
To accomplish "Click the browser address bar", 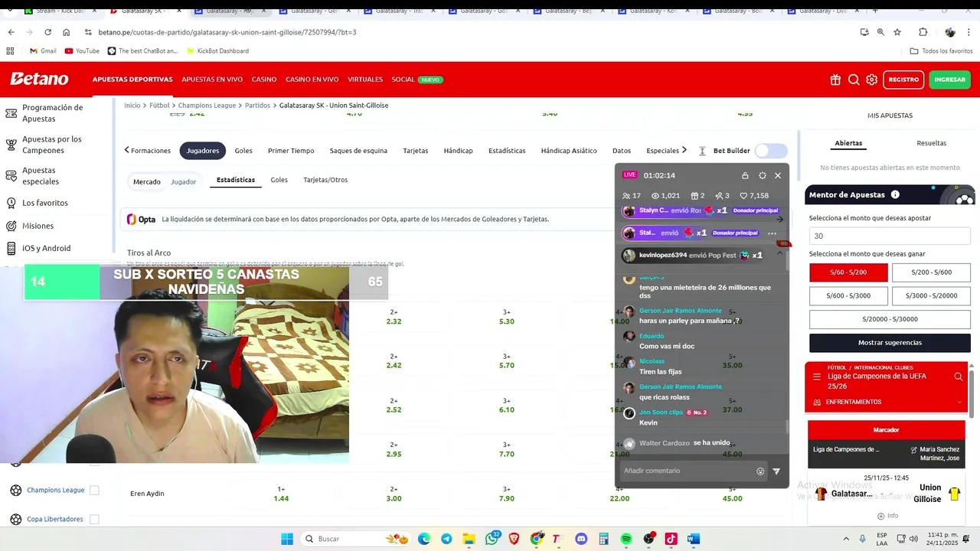I will click(467, 32).
